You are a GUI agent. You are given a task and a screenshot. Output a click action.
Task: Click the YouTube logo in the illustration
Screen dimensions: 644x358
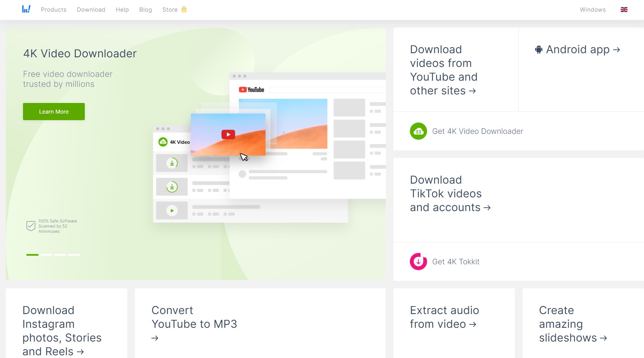click(x=252, y=90)
